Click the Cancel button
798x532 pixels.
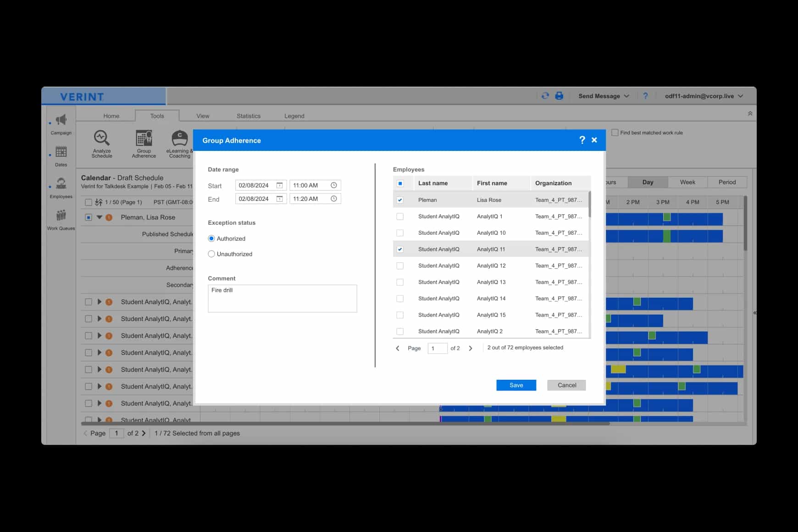click(566, 385)
